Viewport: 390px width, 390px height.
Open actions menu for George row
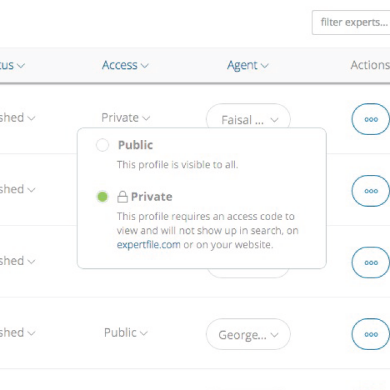pyautogui.click(x=371, y=334)
